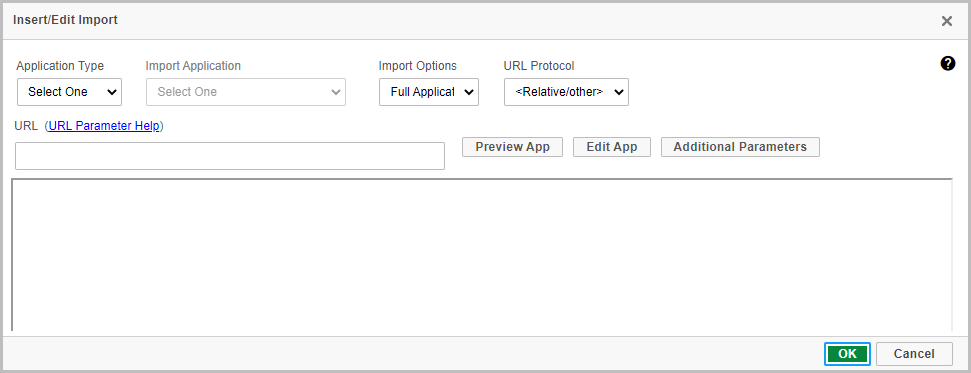971x373 pixels.
Task: Click the Insert/Edit Import title bar text
Action: pos(65,20)
